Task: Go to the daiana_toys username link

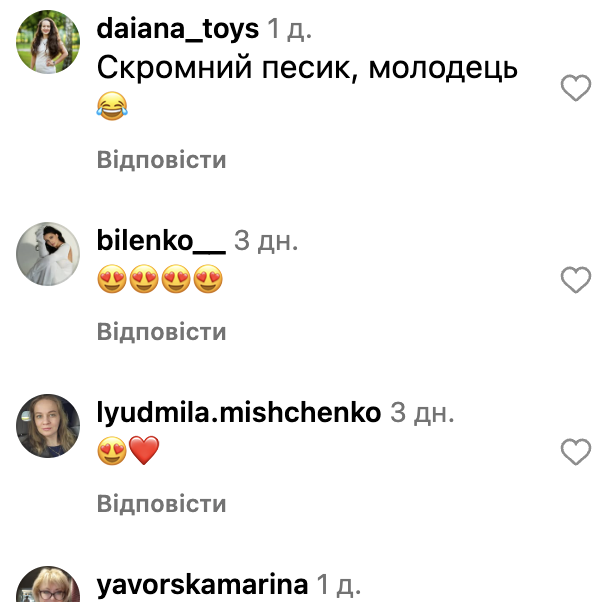Action: 178,29
